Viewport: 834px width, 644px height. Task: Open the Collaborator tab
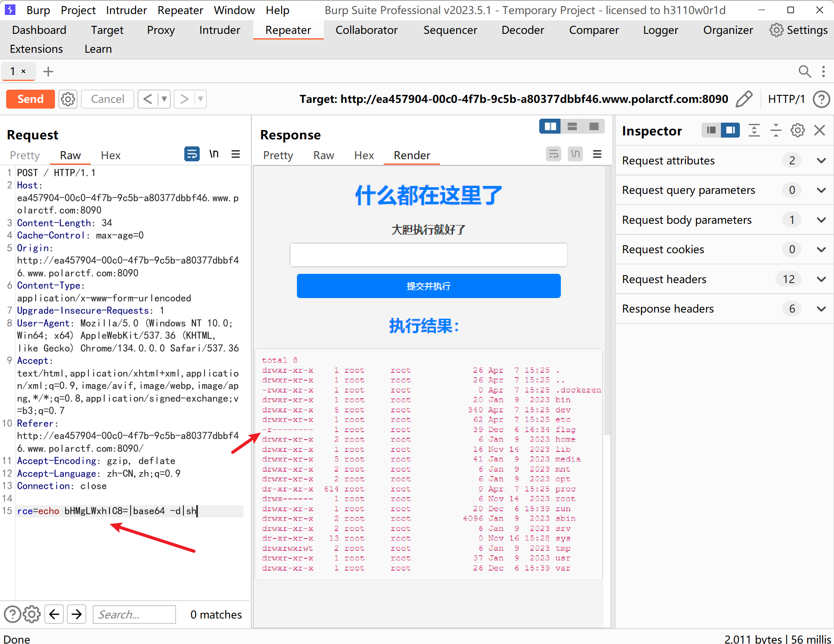366,30
